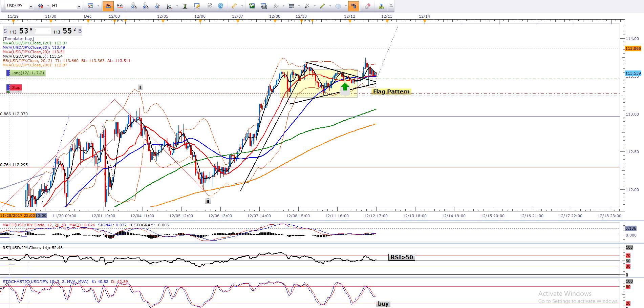Viewport: 644px width, 308px height.
Task: Click the Flag Pattern text label
Action: click(391, 91)
